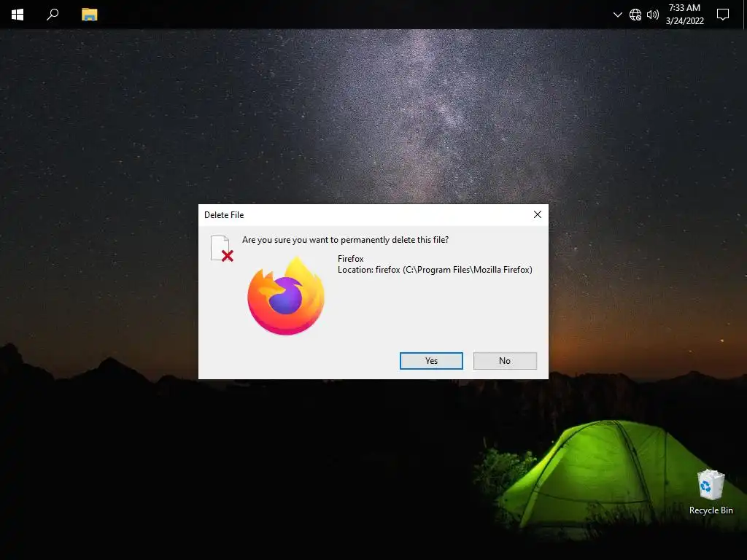Open the volume speaker tray icon

(653, 15)
